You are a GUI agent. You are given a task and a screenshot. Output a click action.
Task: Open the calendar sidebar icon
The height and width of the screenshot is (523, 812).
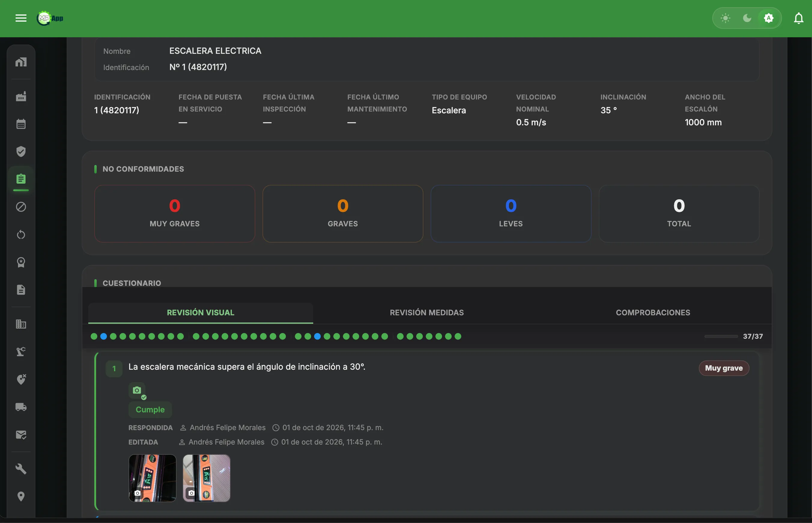point(21,124)
